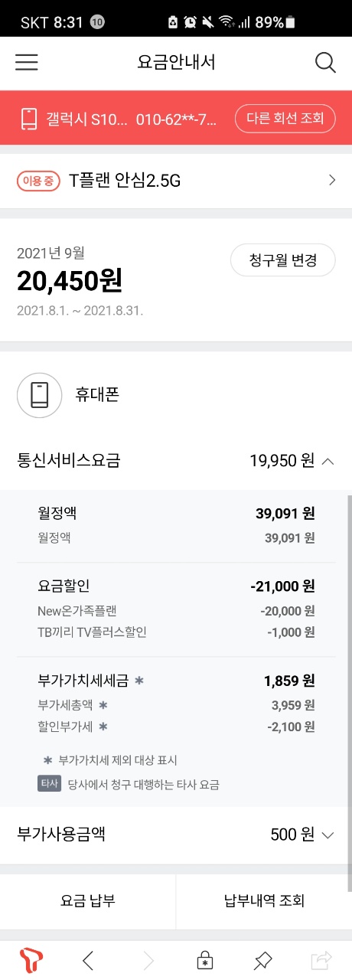Tap 청구월 변경 button

tap(283, 260)
